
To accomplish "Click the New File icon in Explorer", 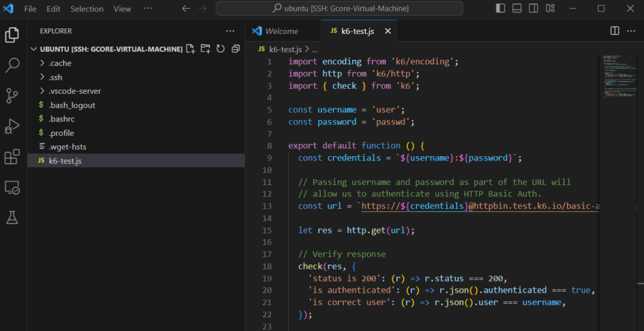I will [x=191, y=49].
